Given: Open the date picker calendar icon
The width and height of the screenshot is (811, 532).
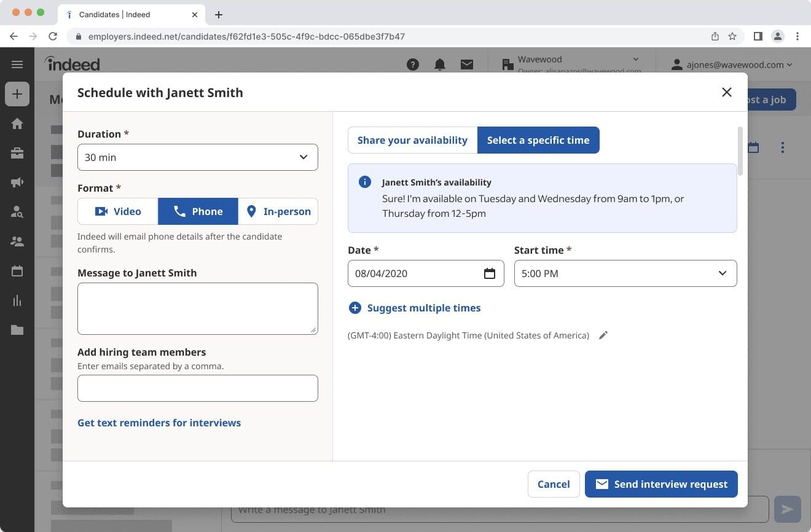Looking at the screenshot, I should [x=490, y=273].
